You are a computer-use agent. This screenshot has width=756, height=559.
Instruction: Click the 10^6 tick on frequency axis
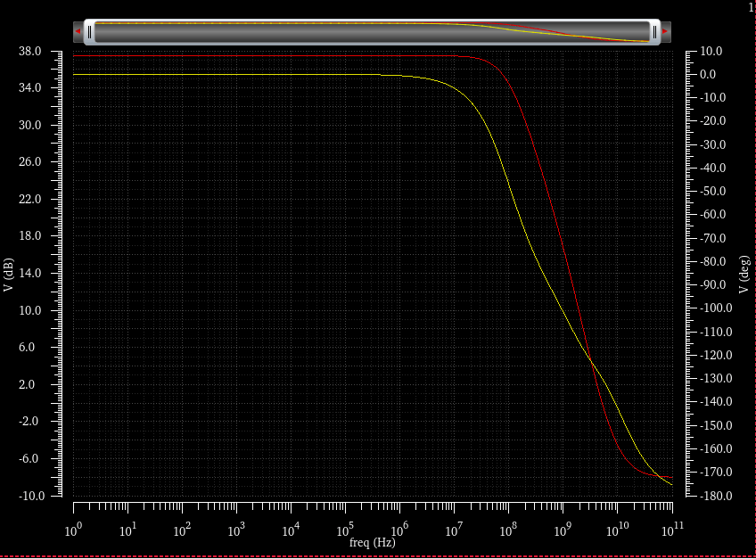[x=400, y=531]
